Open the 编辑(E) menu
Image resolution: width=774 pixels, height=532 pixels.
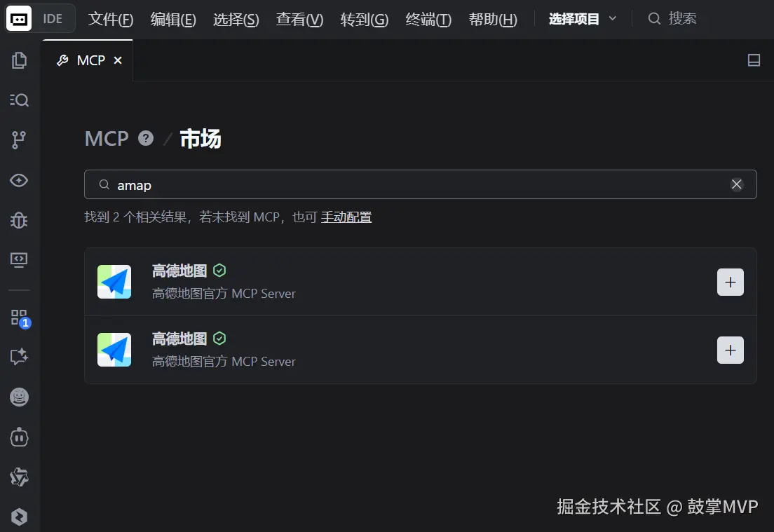click(173, 19)
